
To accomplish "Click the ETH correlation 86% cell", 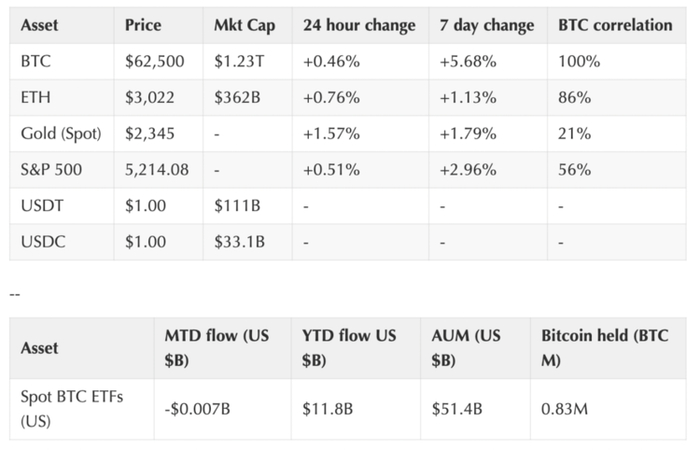I will click(575, 97).
